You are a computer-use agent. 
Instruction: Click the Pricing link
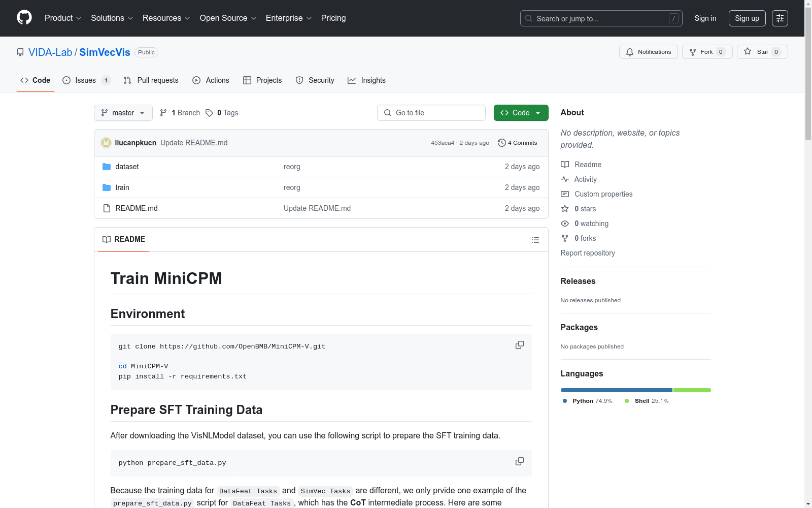coord(333,18)
